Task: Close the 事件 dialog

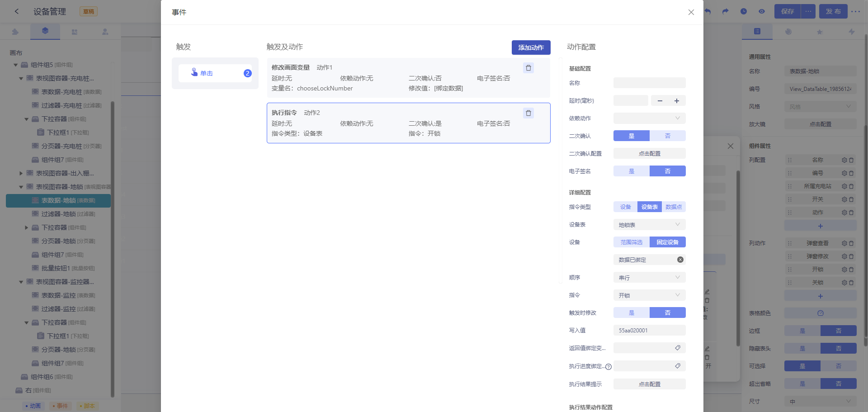Action: 691,12
